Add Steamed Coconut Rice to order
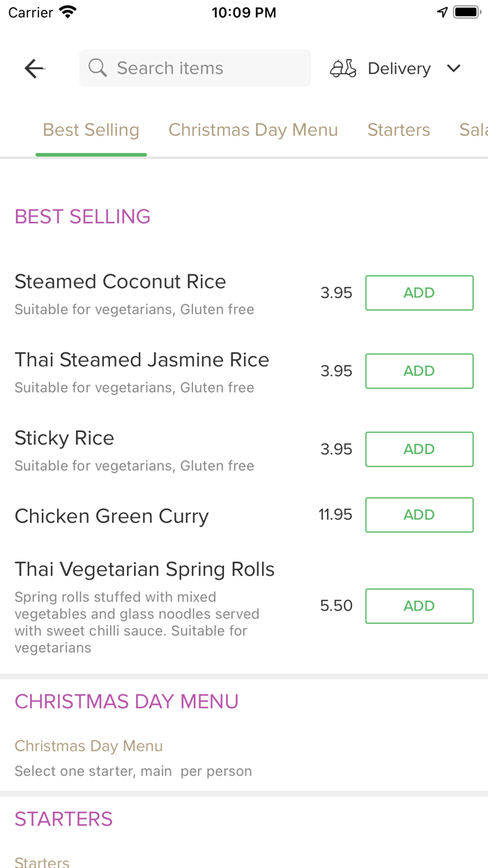This screenshot has height=868, width=488. (419, 292)
